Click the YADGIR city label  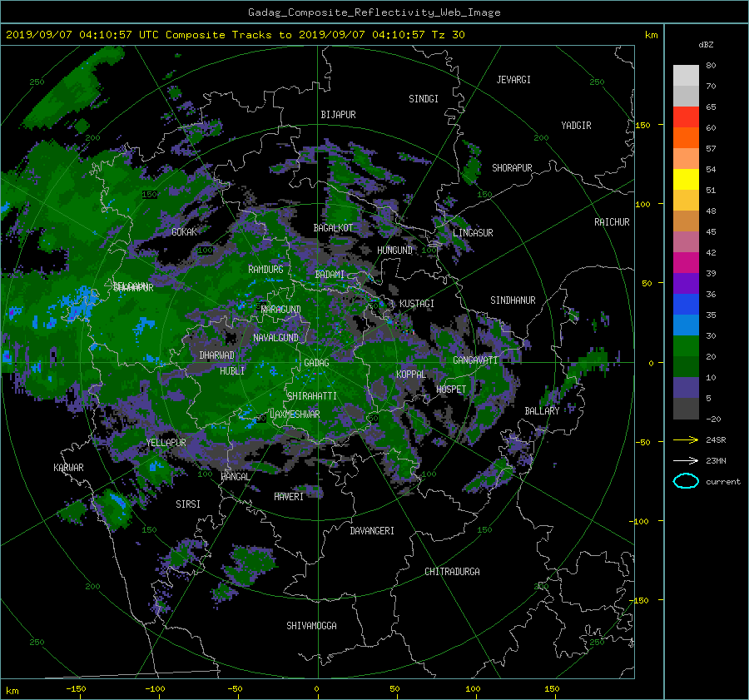pos(576,126)
